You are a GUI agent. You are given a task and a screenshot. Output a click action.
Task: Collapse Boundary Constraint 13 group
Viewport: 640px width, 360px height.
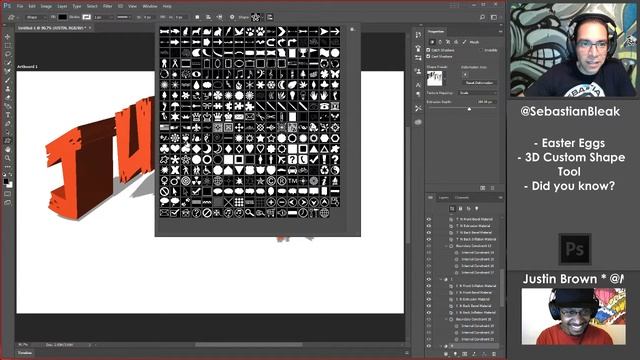click(x=446, y=246)
